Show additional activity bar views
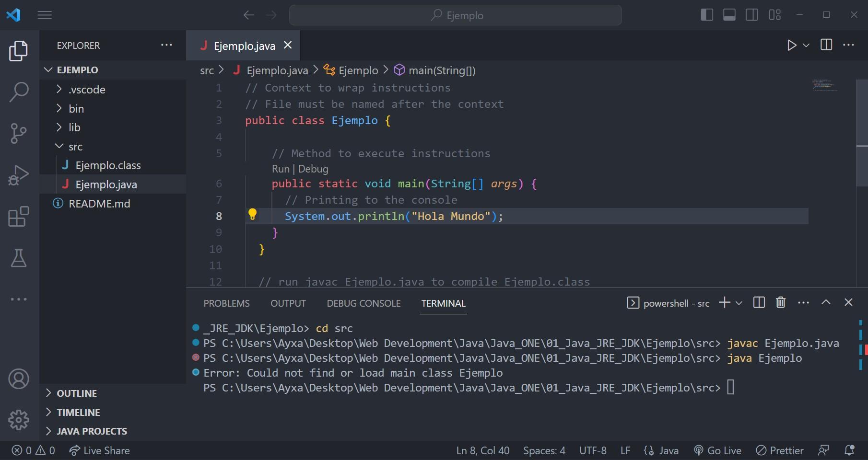Image resolution: width=868 pixels, height=460 pixels. [19, 299]
